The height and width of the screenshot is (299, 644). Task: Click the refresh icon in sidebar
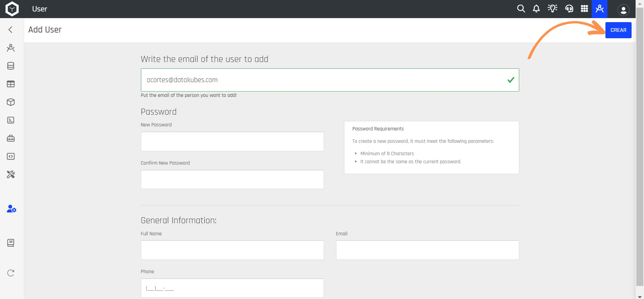pyautogui.click(x=11, y=273)
